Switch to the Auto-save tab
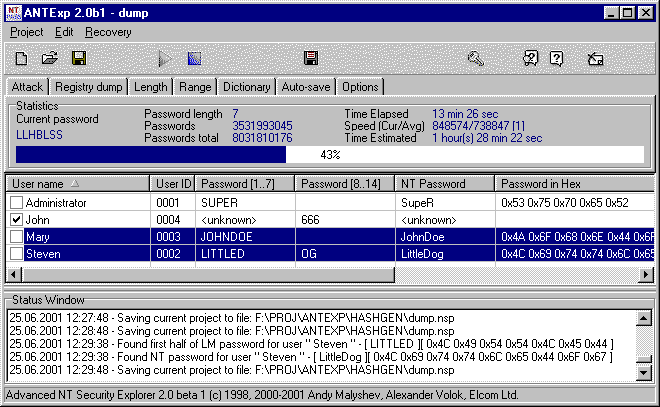Viewport: 660px width, 407px height. click(x=306, y=87)
